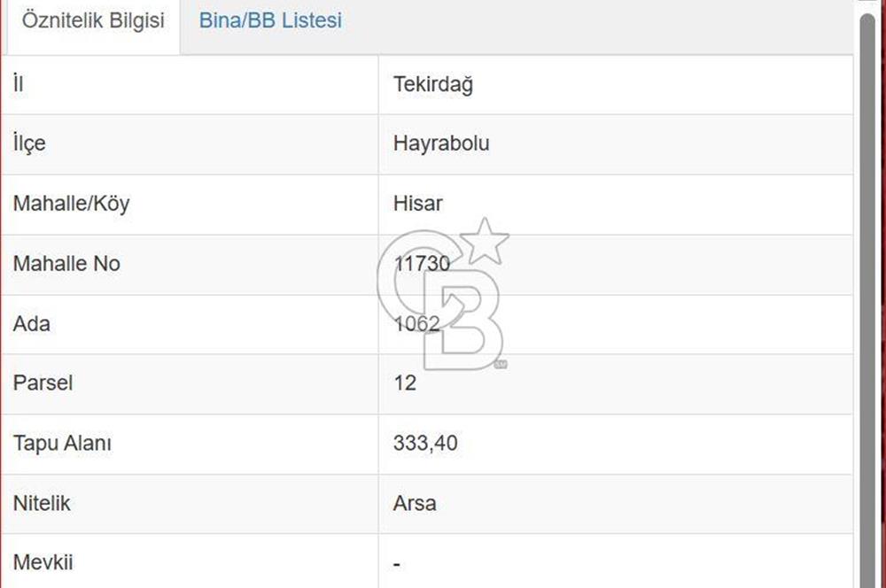The height and width of the screenshot is (588, 886).
Task: Click the Mahalle/Köy row label
Action: [x=71, y=204]
